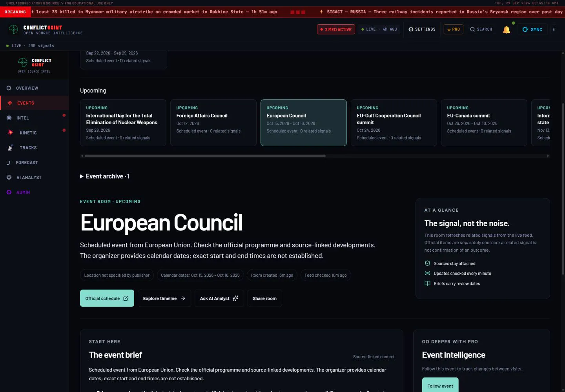Click the shield icon beside Sources stay attached
565x392 pixels.
(427, 263)
